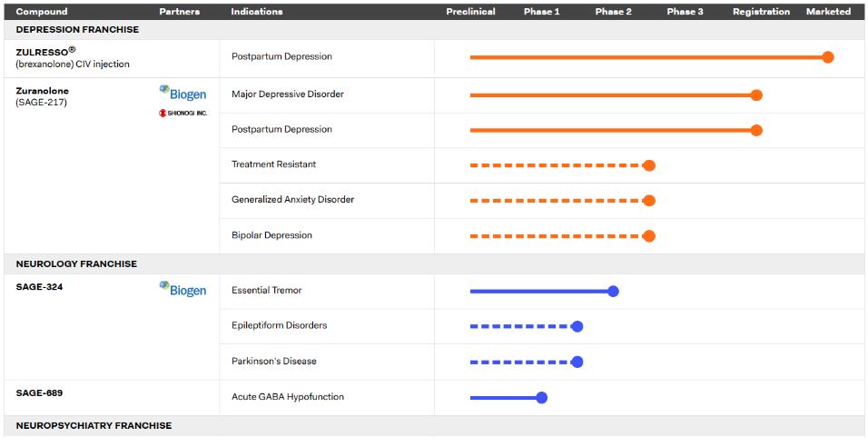Select the Neuropsychiatry Franchise section header
The image size is (868, 447).
94,425
